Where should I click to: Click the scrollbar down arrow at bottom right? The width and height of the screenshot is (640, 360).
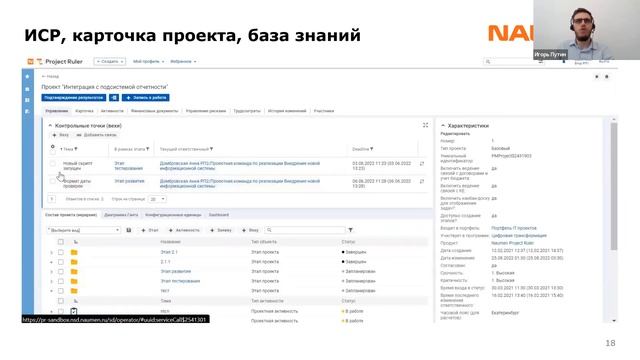614,321
